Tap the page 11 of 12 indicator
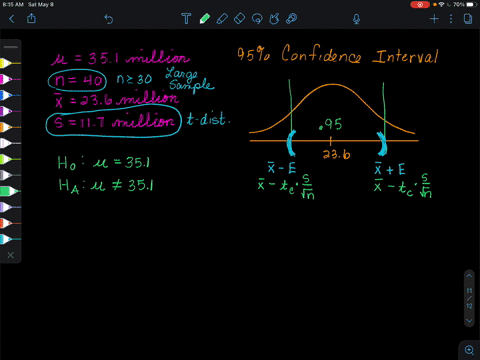The height and width of the screenshot is (360, 480). pos(469,298)
